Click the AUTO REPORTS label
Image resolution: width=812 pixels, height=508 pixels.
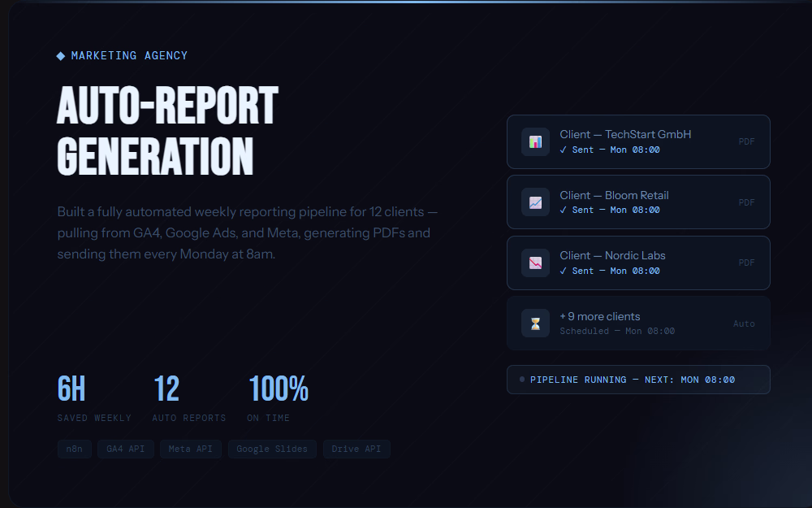coord(189,418)
